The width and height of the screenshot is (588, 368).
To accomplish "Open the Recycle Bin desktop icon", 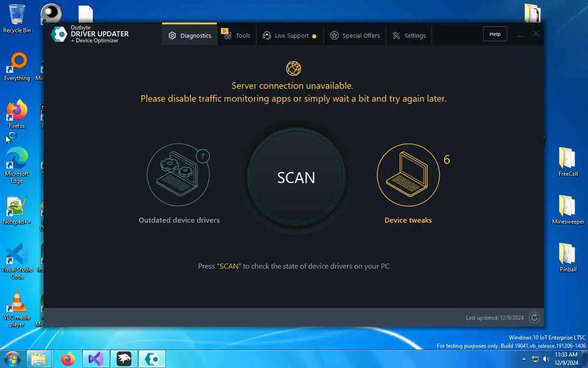I will pos(17,18).
